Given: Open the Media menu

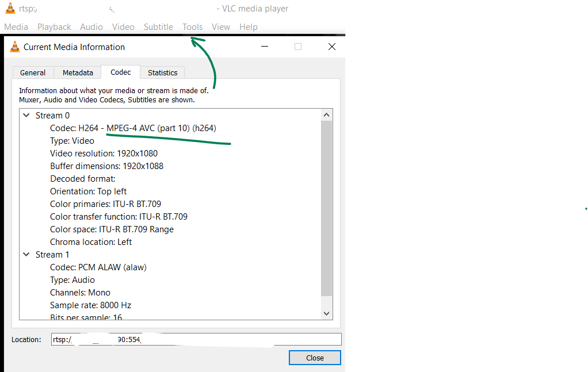Looking at the screenshot, I should click(x=16, y=27).
